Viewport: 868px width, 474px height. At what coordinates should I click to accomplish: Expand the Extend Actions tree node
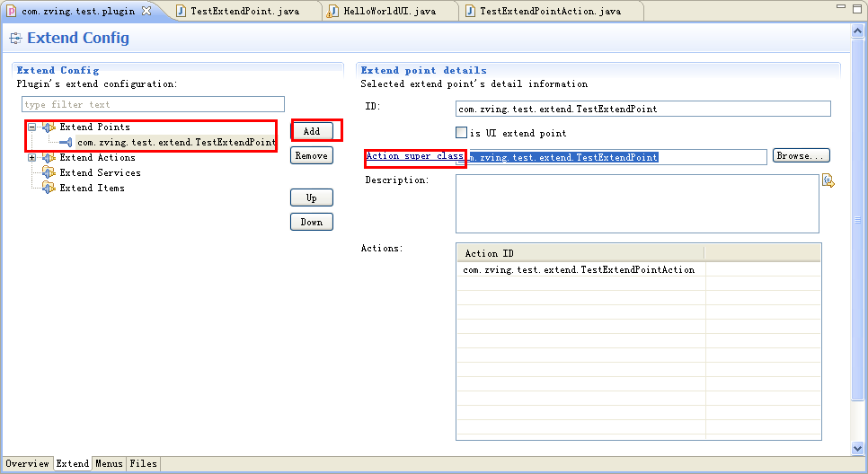tap(31, 158)
